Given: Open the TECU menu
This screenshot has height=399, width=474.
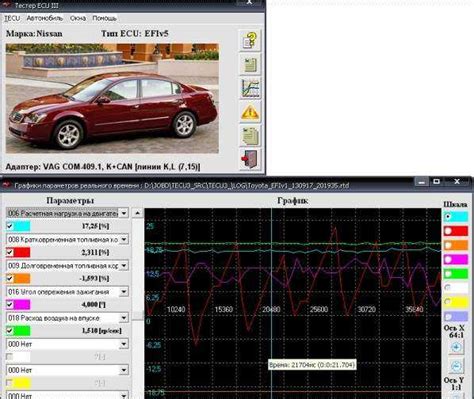Looking at the screenshot, I should tap(12, 18).
